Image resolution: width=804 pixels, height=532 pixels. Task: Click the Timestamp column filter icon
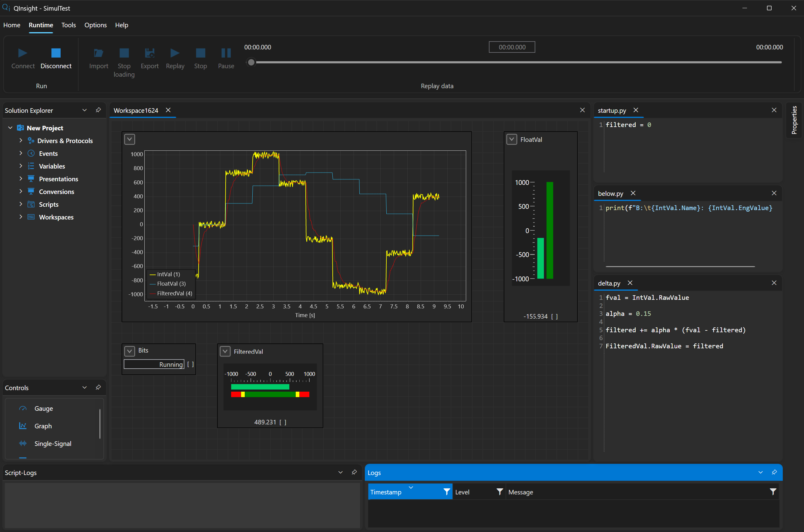tap(447, 492)
